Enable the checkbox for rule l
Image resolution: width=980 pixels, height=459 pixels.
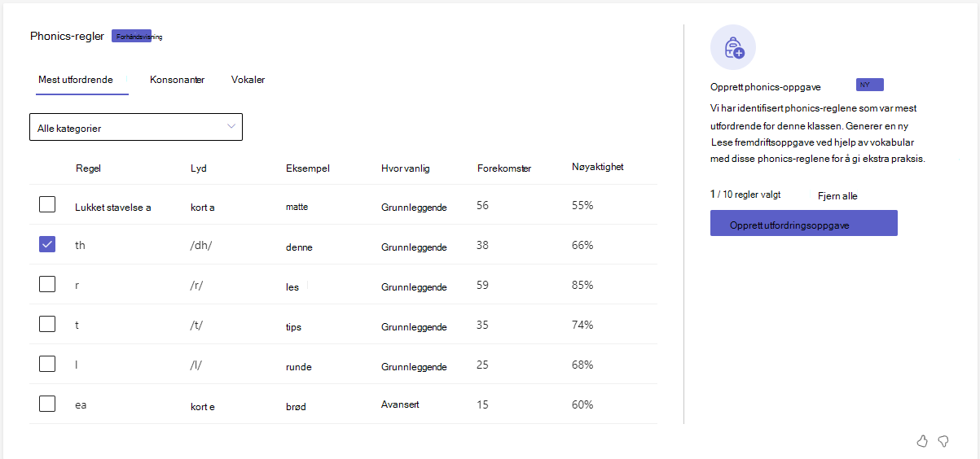[x=47, y=364]
